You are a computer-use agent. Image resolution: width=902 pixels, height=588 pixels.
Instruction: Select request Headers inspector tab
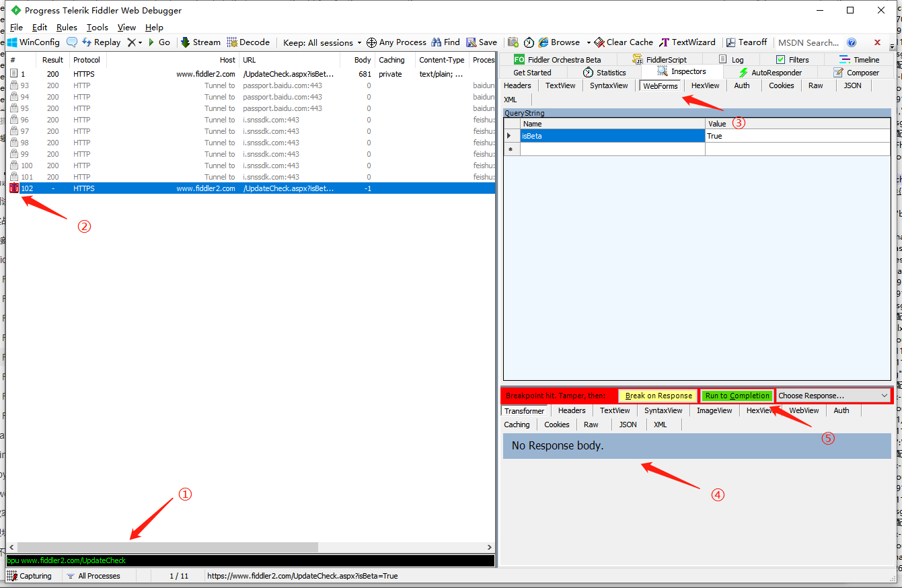coord(517,85)
